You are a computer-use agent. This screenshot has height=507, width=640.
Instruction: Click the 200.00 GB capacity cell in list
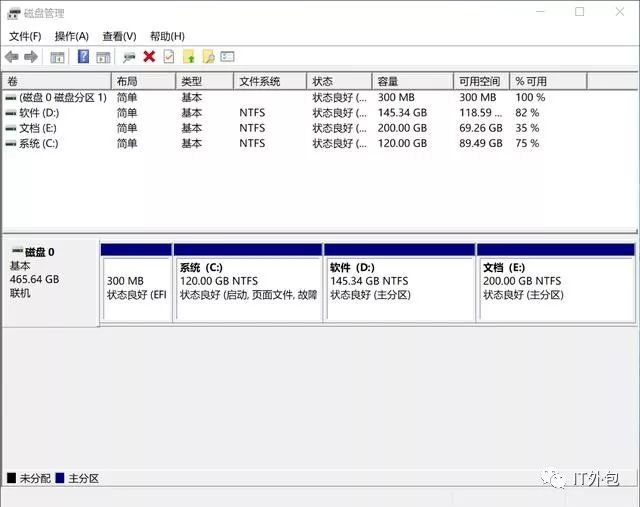(402, 128)
